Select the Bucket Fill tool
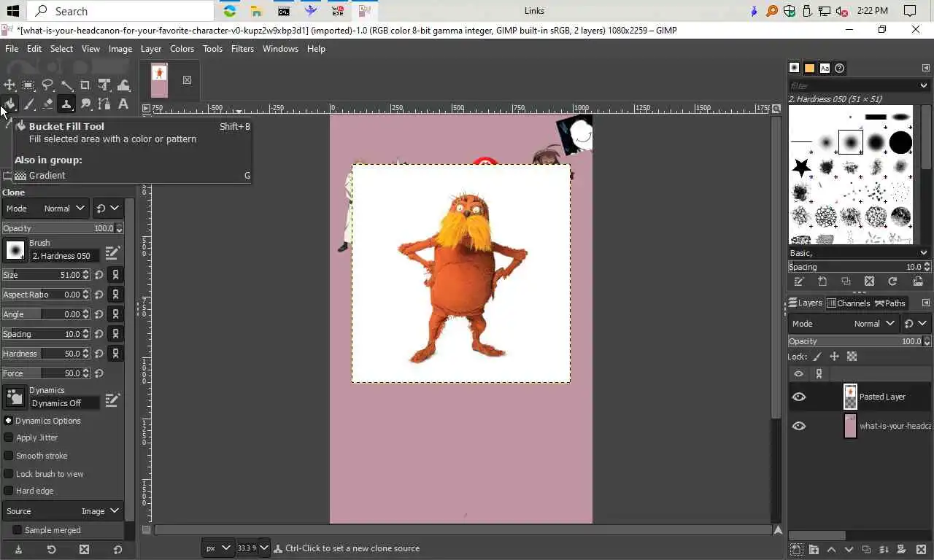 click(9, 104)
